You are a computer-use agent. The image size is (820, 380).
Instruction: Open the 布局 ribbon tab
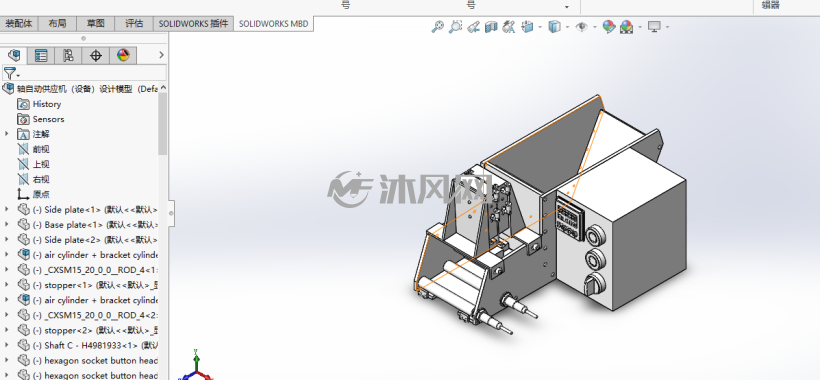point(57,24)
